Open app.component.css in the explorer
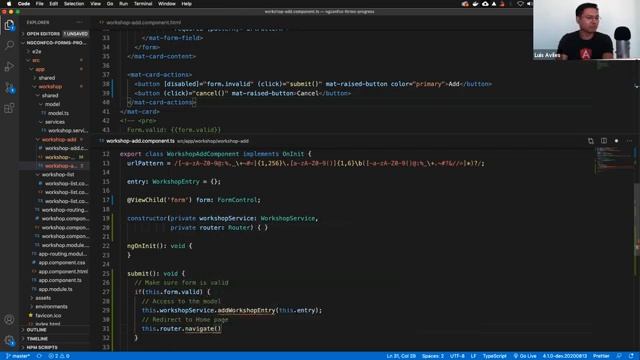640x360 pixels. (x=62, y=263)
